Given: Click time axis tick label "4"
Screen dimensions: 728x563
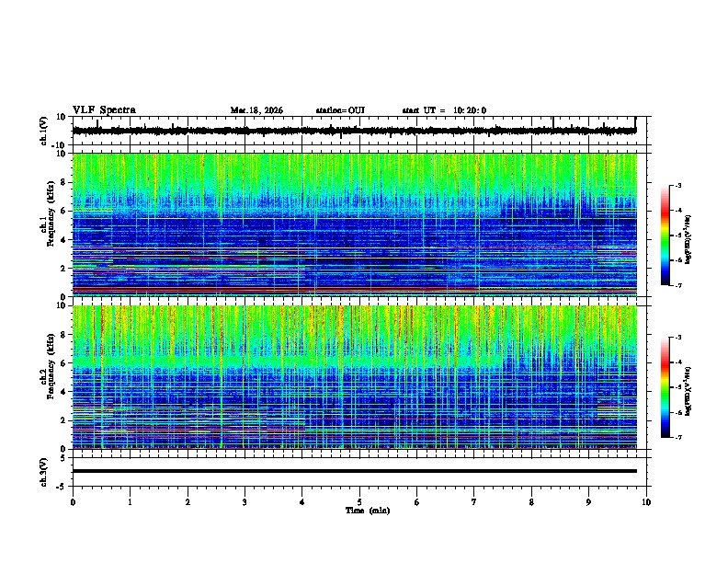Looking at the screenshot, I should pos(302,502).
